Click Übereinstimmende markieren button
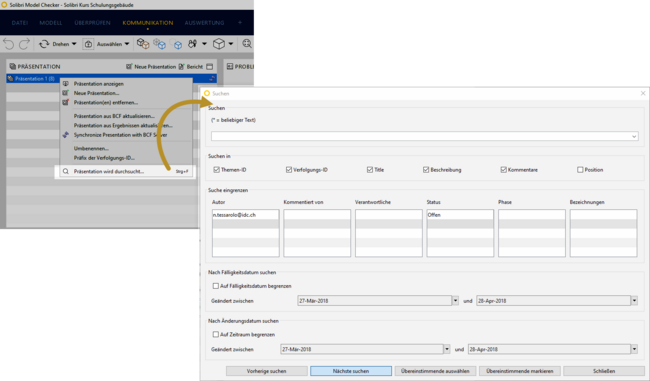650x381 pixels. click(520, 371)
